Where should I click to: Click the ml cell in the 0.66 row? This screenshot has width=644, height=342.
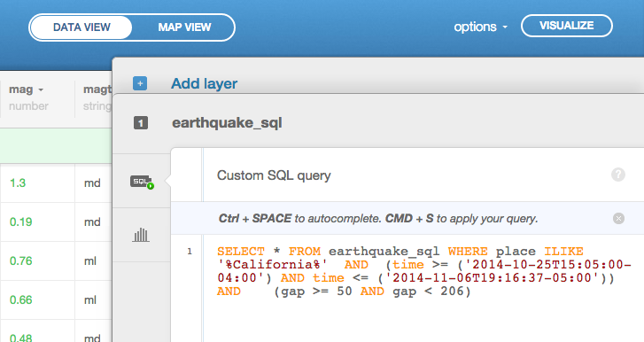tap(93, 300)
